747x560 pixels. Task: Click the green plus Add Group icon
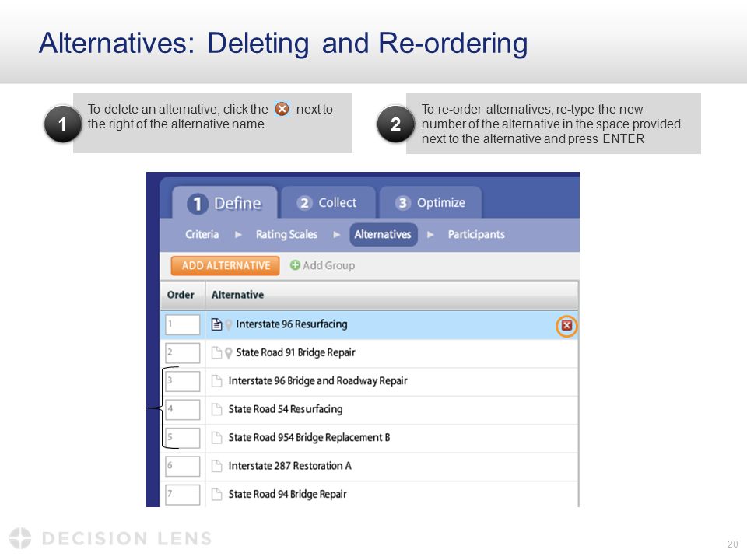[x=295, y=265]
